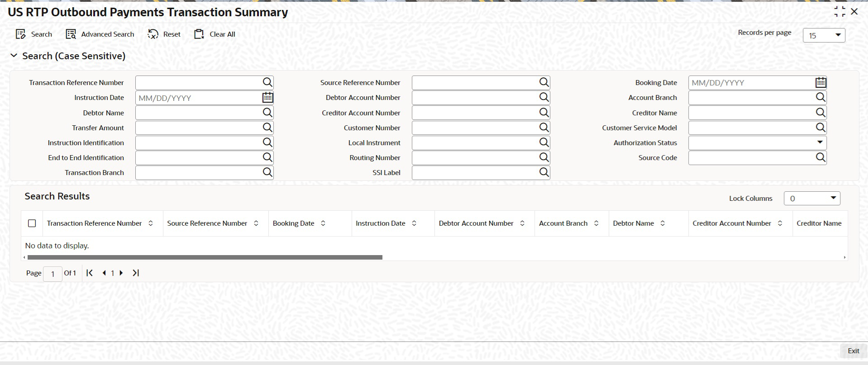Open Authorization Status dropdown
868x365 pixels.
757,142
